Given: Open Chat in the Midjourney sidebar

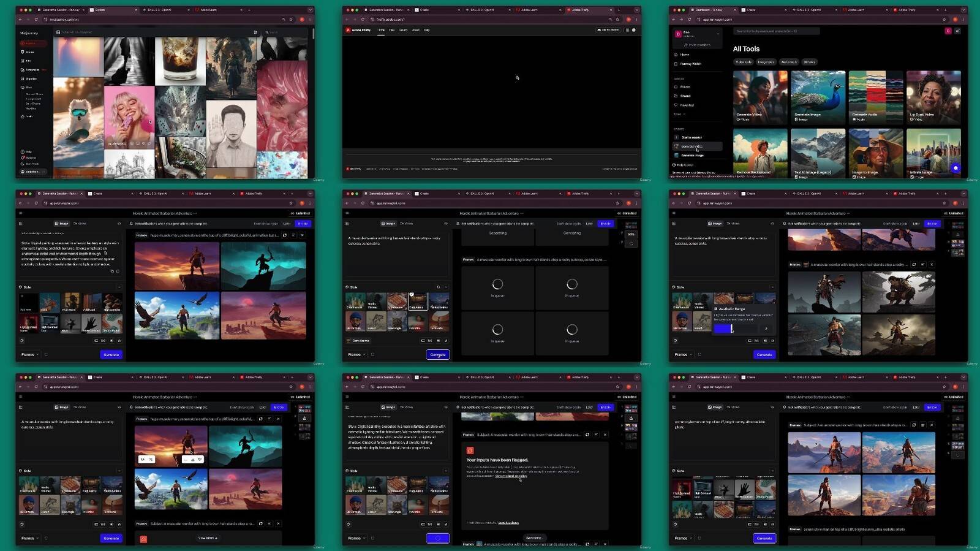Looking at the screenshot, I should (27, 88).
